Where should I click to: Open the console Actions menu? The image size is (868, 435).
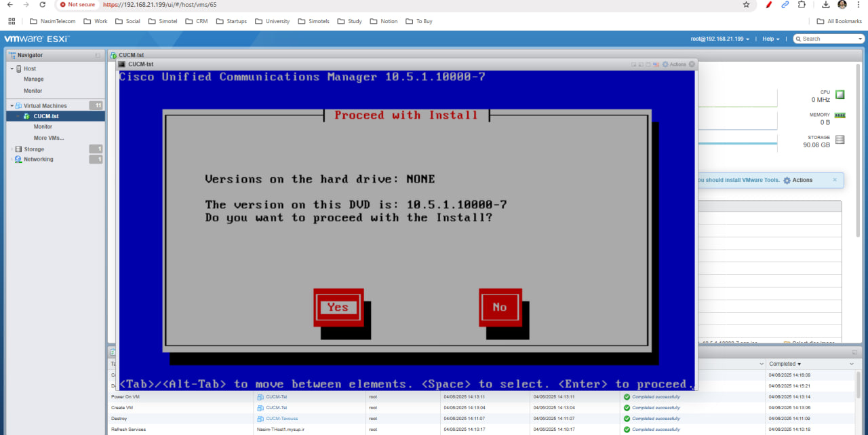coord(673,64)
